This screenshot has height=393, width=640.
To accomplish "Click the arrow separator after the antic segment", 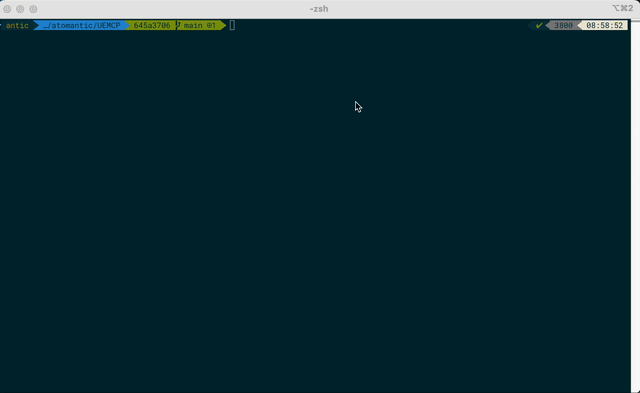I will 36,25.
